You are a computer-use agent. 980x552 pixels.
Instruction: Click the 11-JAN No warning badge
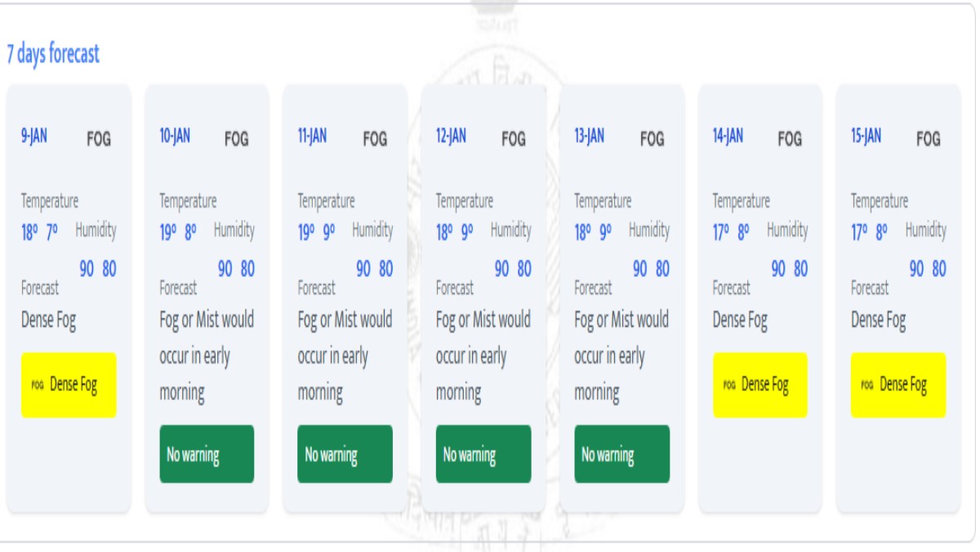345,454
